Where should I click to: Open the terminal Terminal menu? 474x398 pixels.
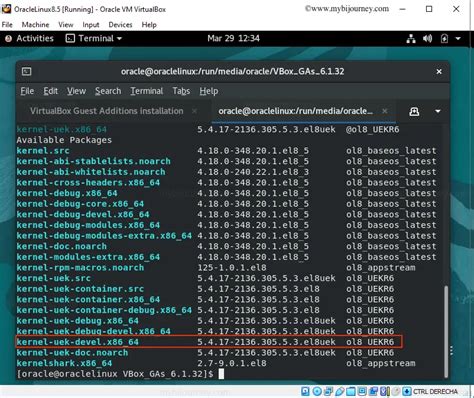click(x=147, y=91)
